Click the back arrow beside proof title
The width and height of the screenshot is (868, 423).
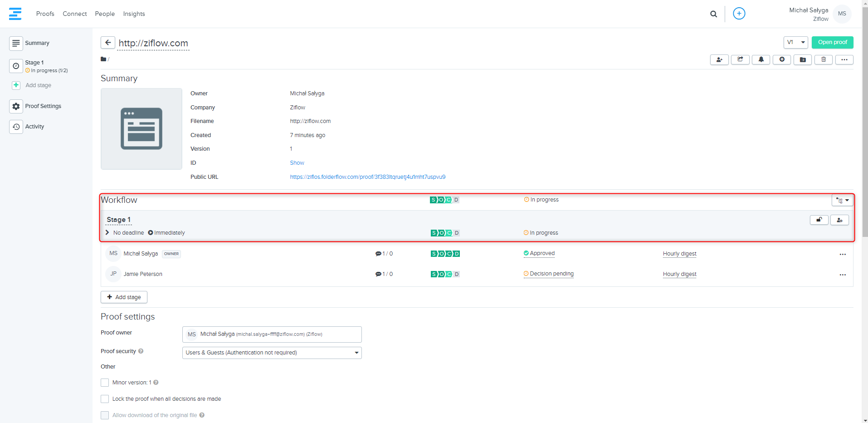[107, 43]
